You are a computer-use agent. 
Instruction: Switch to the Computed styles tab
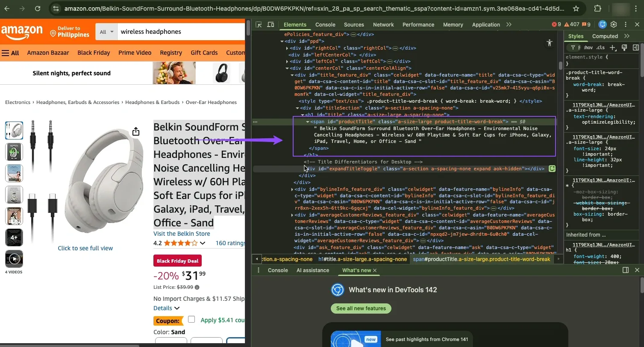[x=605, y=36]
